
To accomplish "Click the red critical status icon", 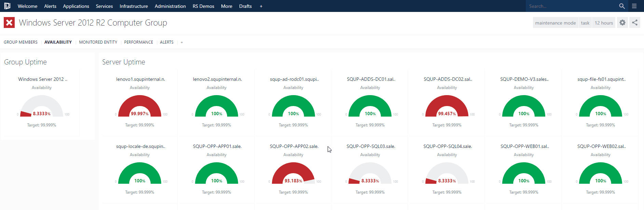I will [x=9, y=23].
